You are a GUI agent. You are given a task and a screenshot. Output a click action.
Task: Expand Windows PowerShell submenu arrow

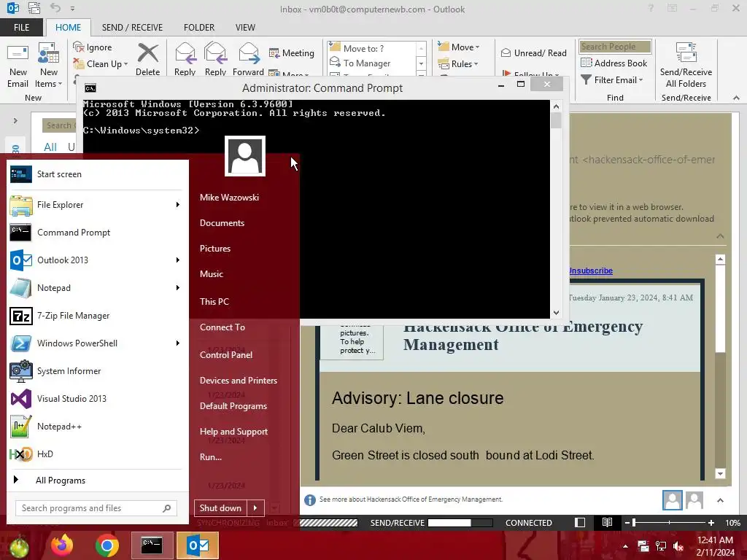pyautogui.click(x=178, y=343)
